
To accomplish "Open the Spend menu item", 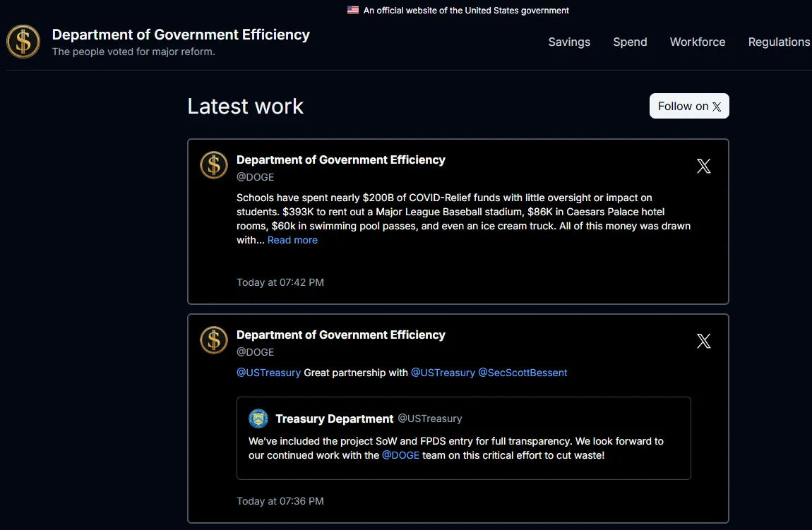I will (x=630, y=42).
